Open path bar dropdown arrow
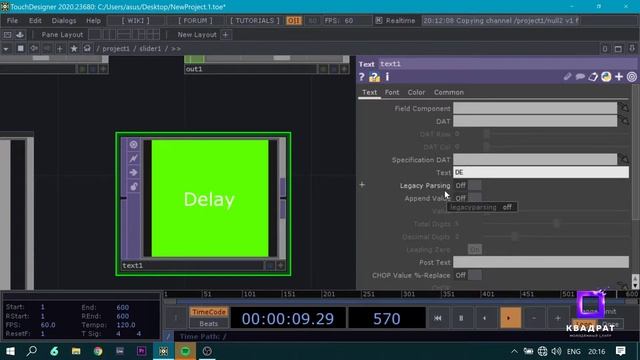The height and width of the screenshot is (360, 640). click(x=6, y=49)
